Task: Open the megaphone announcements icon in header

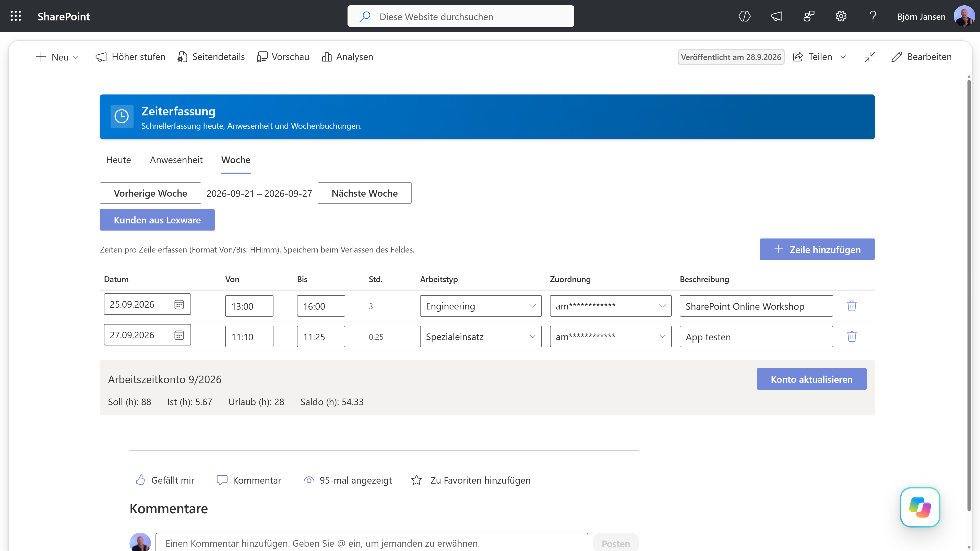Action: tap(776, 16)
